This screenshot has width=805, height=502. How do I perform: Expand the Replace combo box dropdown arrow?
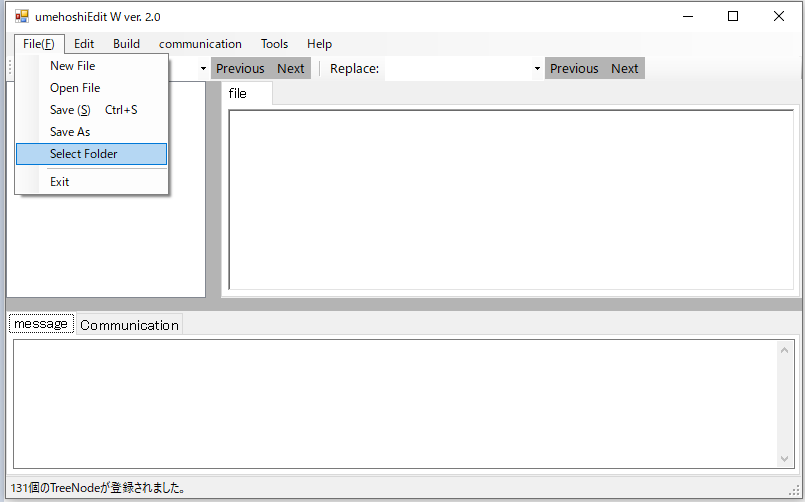click(537, 69)
